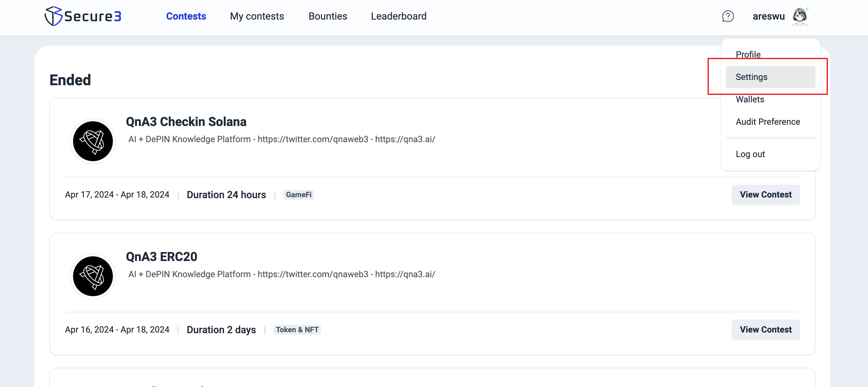Go to My contests
The image size is (868, 387).
pyautogui.click(x=257, y=16)
